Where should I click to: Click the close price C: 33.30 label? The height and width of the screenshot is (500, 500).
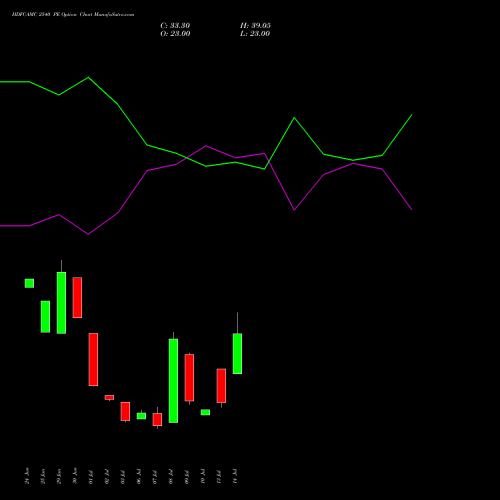click(x=175, y=26)
